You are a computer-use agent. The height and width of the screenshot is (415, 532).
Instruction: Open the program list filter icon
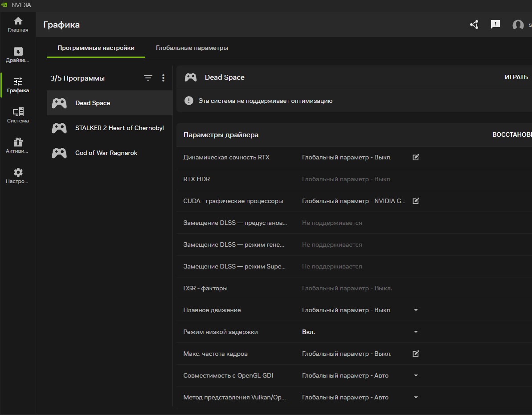pyautogui.click(x=148, y=77)
